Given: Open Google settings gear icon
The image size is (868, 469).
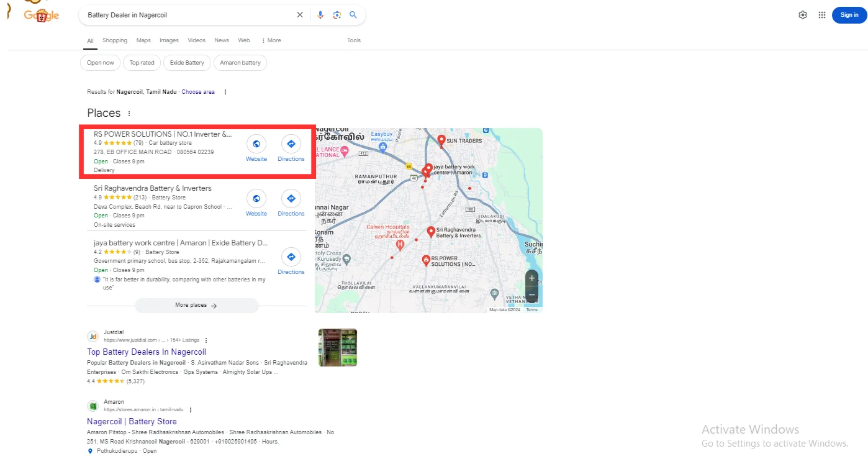Looking at the screenshot, I should coord(803,15).
